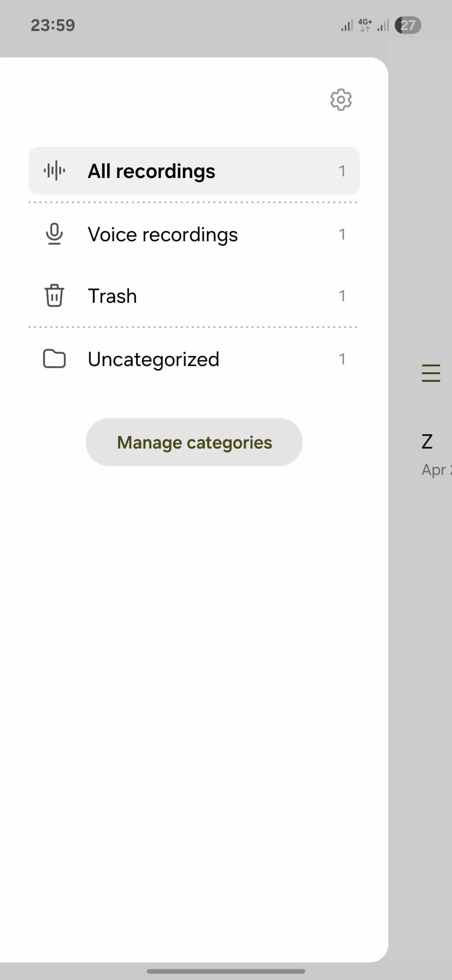
Task: Open Voice recordings category
Action: (x=194, y=234)
